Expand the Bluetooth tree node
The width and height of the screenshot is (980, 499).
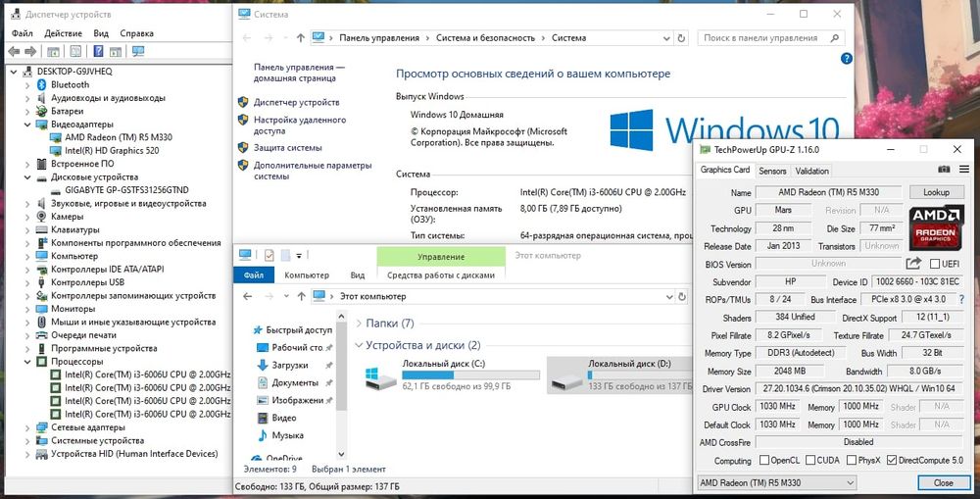point(27,84)
